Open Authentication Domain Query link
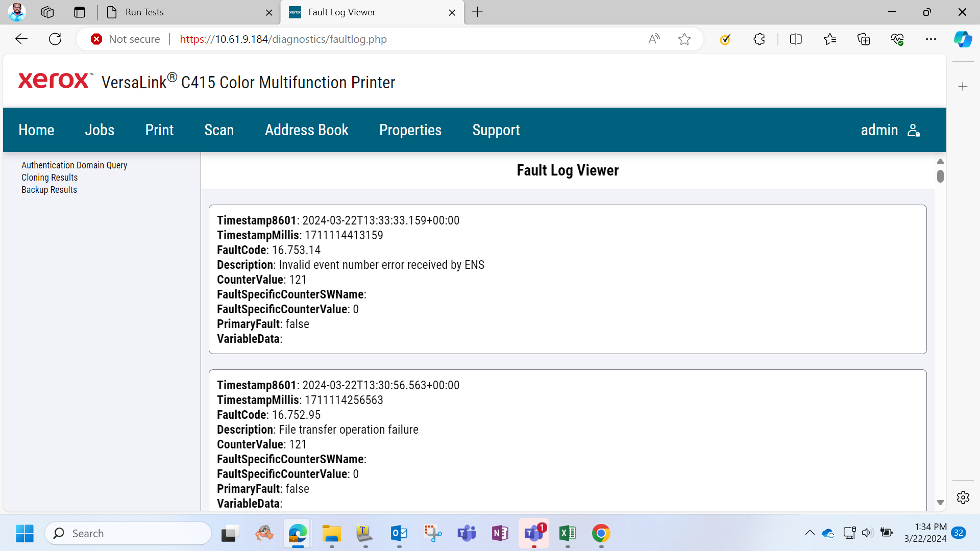 point(75,165)
